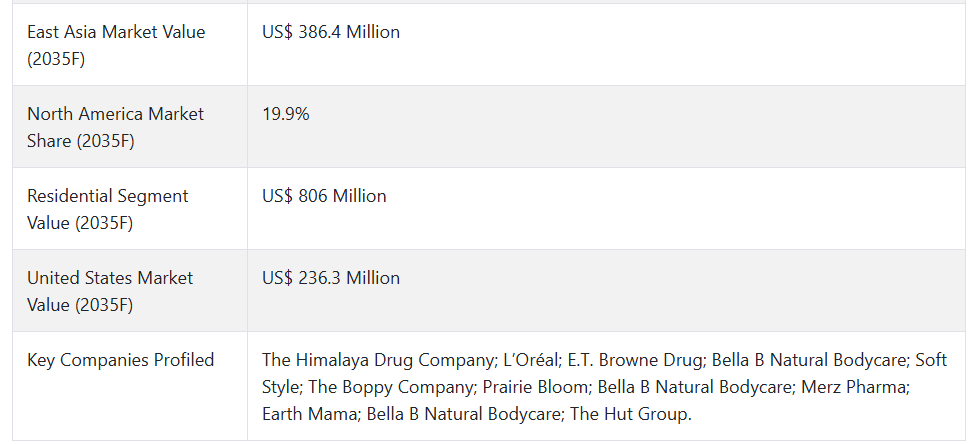Select the US$ 386.4 Million value

(331, 32)
